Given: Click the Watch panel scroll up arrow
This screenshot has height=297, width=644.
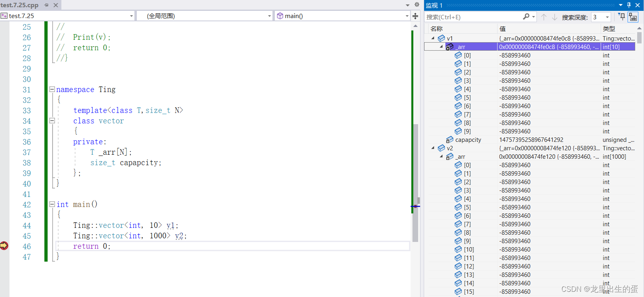Looking at the screenshot, I should click(x=640, y=29).
